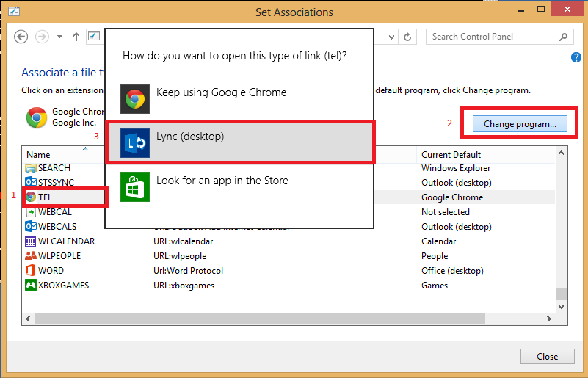Click the Set Associations title bar icon
This screenshot has height=378, width=588.
point(14,12)
